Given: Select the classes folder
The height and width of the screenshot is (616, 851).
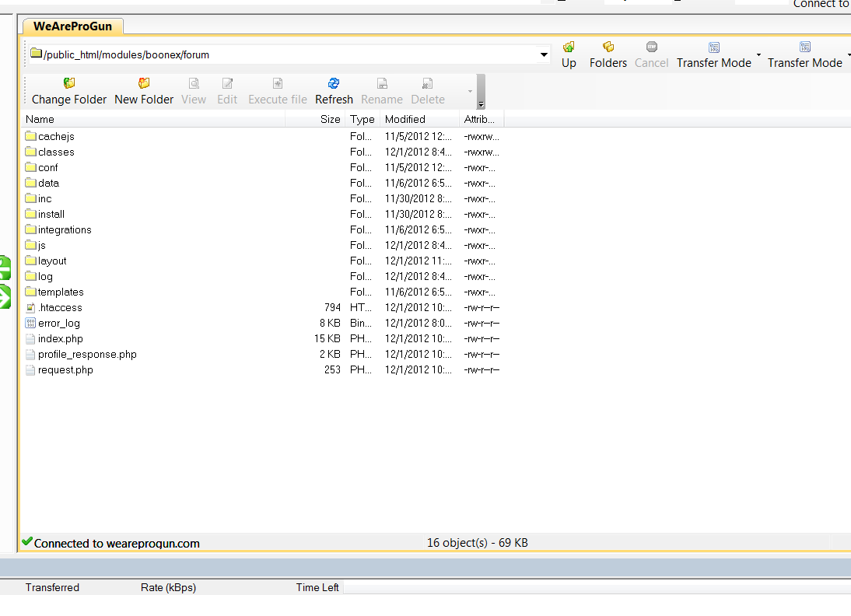Looking at the screenshot, I should (56, 152).
